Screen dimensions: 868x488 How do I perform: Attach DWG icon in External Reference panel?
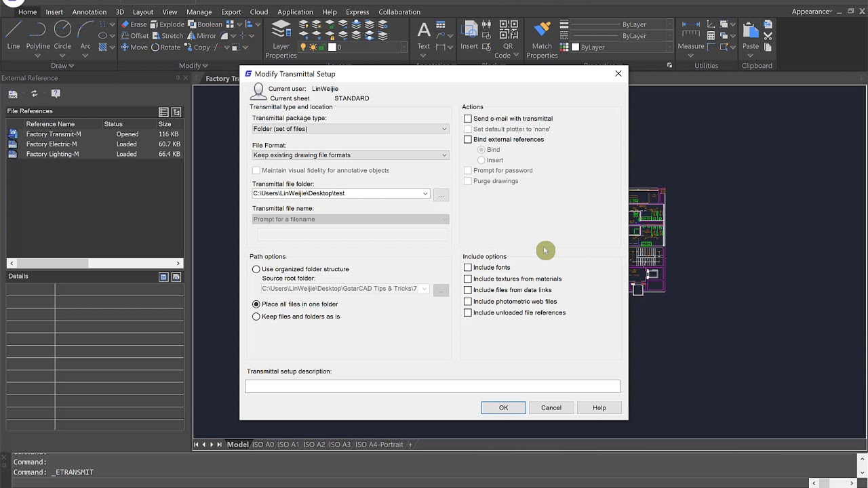click(13, 94)
